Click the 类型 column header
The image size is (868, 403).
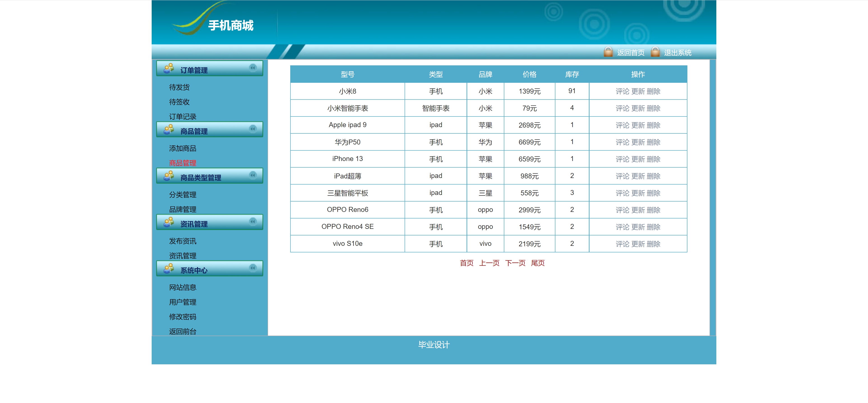(x=436, y=75)
